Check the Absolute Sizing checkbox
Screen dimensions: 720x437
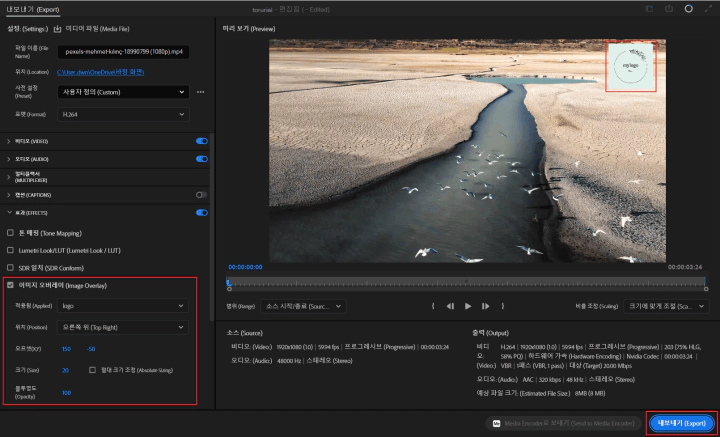92,370
